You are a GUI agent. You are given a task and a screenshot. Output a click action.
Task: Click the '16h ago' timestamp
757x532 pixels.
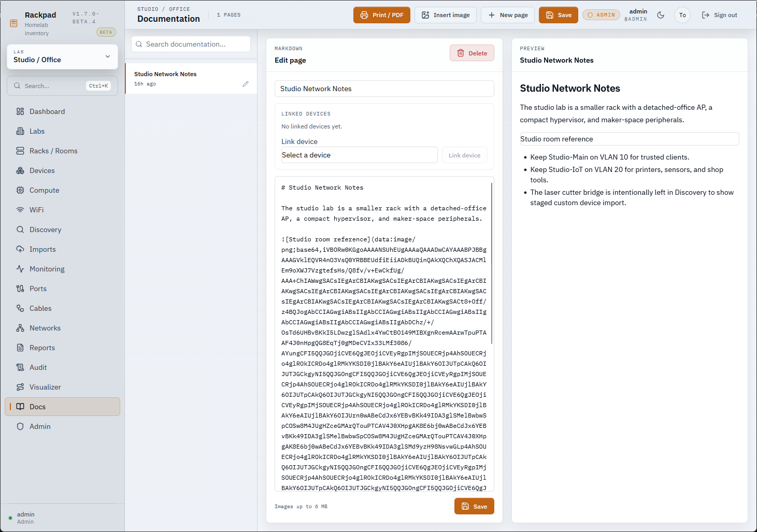point(145,84)
